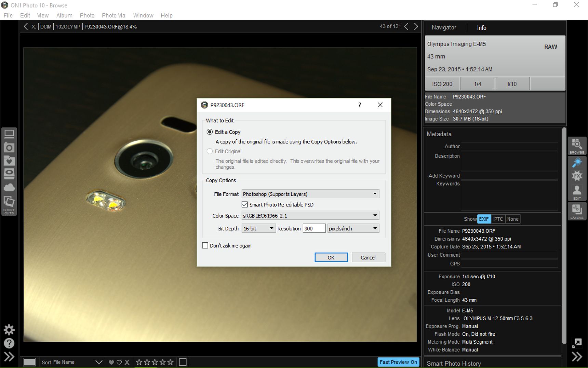Set one-star rating on first star
The height and width of the screenshot is (368, 588).
coord(139,362)
